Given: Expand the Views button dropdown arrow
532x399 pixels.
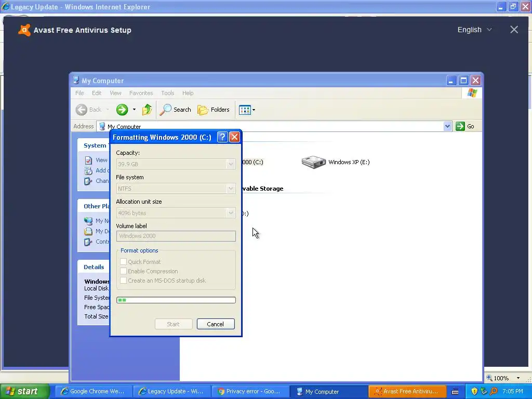Looking at the screenshot, I should tap(254, 110).
